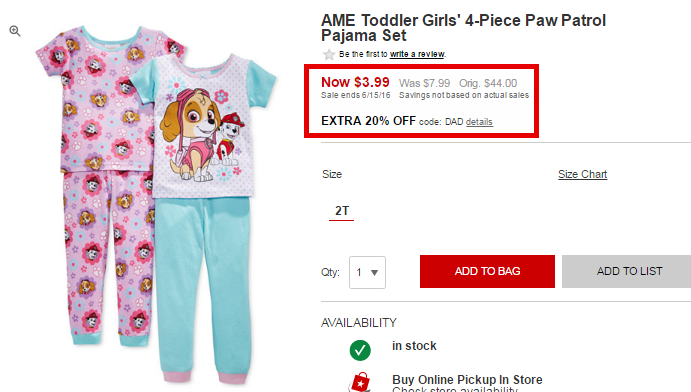Viewport: 691px width, 392px height.
Task: Click the green in-stock checkmark icon
Action: pyautogui.click(x=360, y=350)
